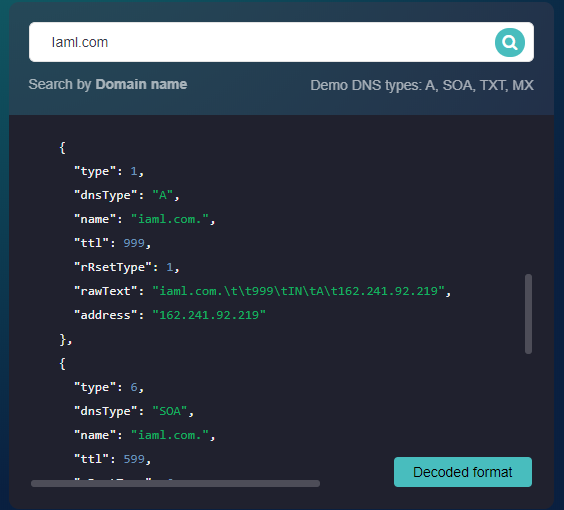Click the domain search input containing Iaml.com
The width and height of the screenshot is (564, 510).
point(281,42)
